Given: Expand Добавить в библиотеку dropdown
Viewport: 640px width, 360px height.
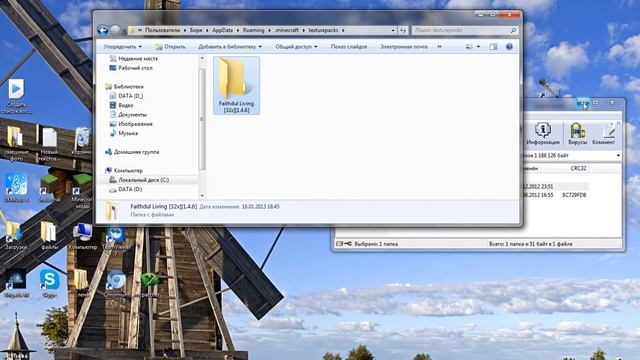Looking at the screenshot, I should (230, 47).
